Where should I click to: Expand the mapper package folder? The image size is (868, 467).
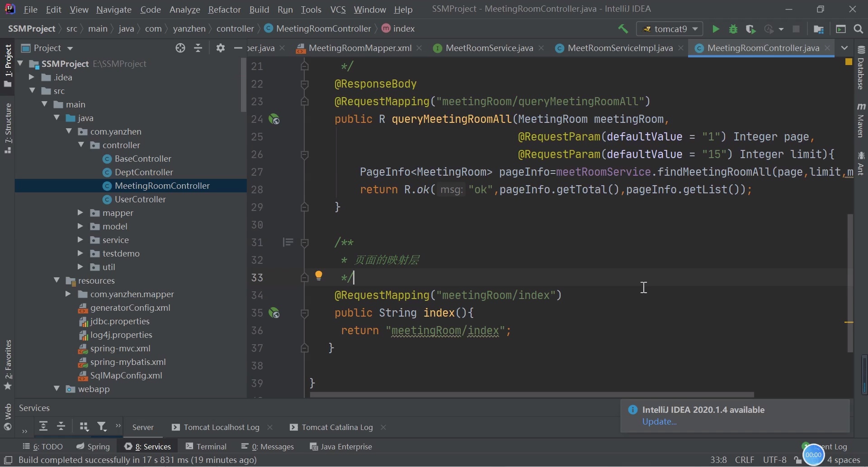(x=80, y=213)
